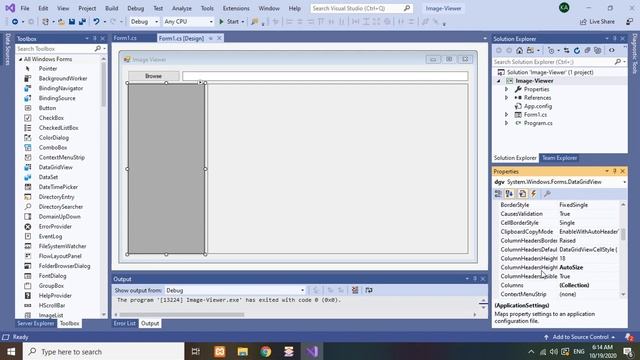The image size is (640, 360).
Task: Choose DateTimePicker in the Toolbox
Action: tap(58, 187)
